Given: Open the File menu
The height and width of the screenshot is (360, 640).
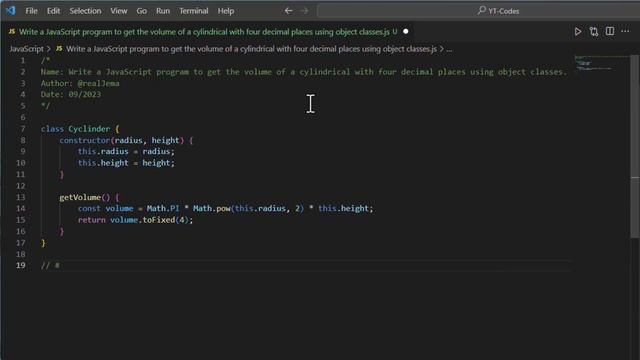Looking at the screenshot, I should tap(31, 11).
